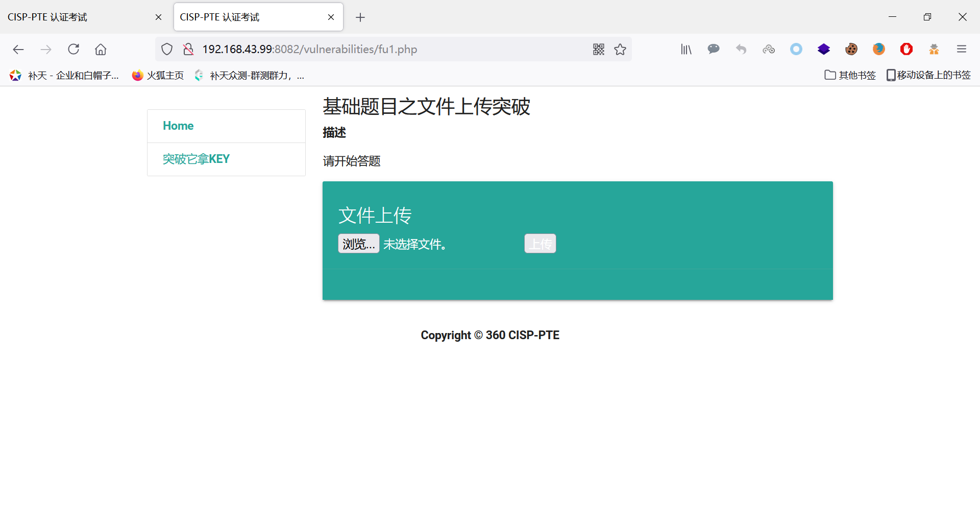The image size is (980, 521).
Task: Open the red stop-hand blocker extension
Action: (x=906, y=49)
